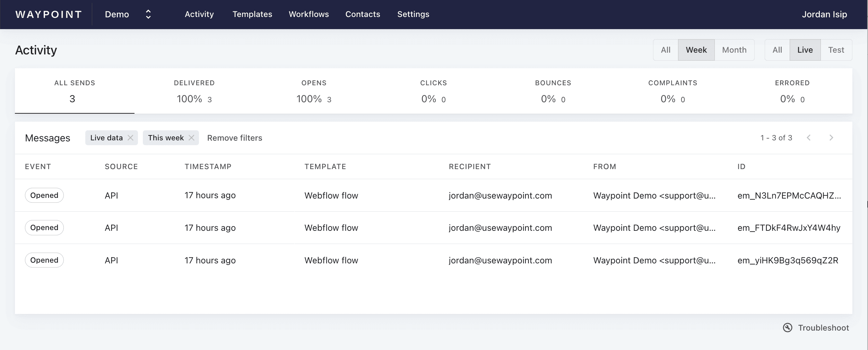
Task: Switch to the Delivered stats tab
Action: coord(194,91)
